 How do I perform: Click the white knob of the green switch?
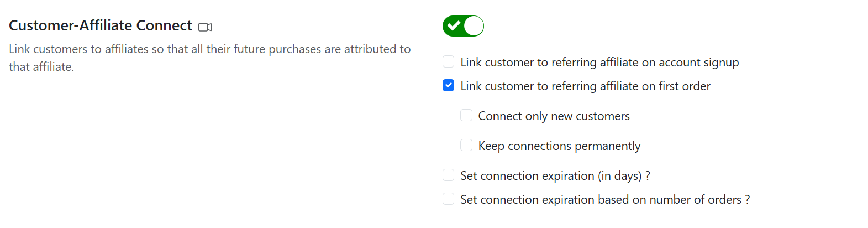click(474, 26)
